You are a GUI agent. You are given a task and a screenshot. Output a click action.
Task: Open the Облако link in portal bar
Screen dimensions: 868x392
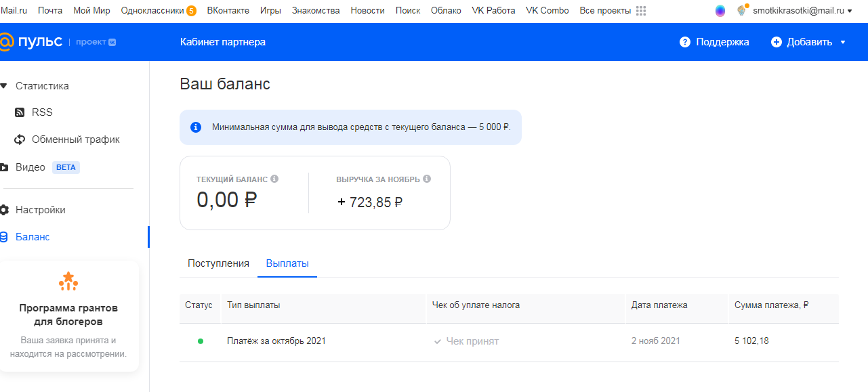pos(446,11)
